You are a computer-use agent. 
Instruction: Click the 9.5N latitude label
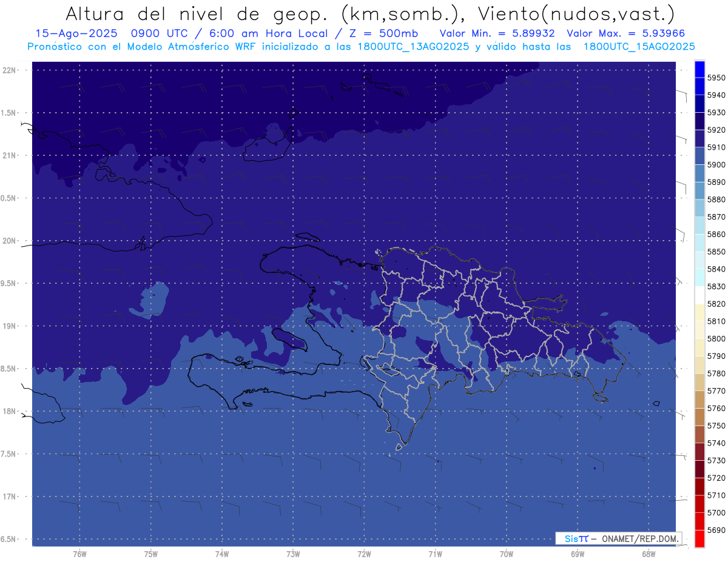(x=8, y=283)
